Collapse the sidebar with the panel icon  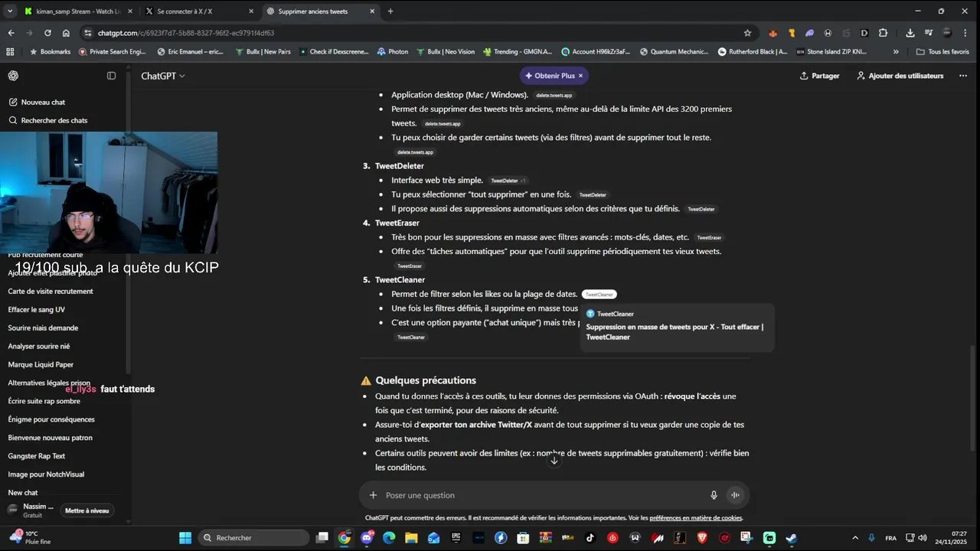pyautogui.click(x=111, y=76)
